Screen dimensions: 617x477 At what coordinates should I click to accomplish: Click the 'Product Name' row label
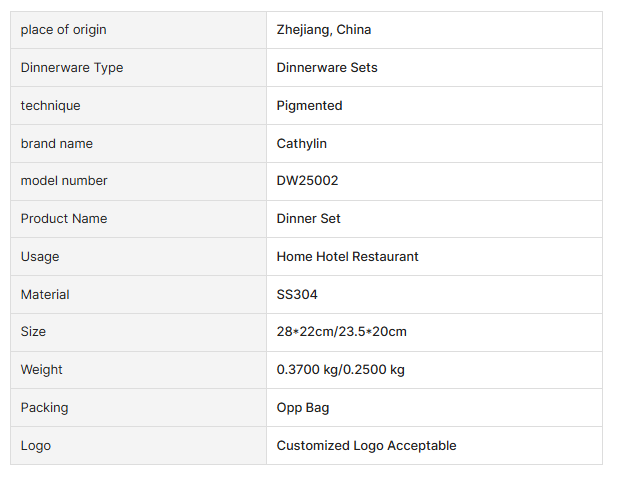[64, 219]
